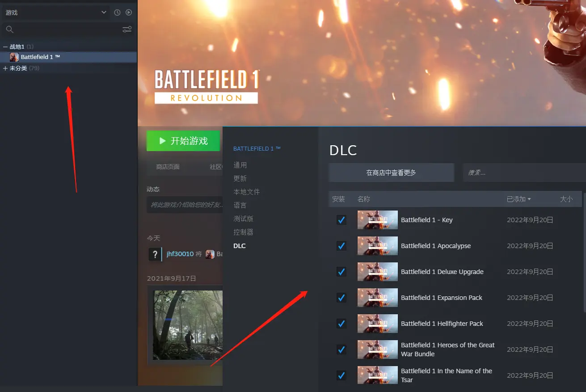Click In the Name of the Tsar thumbnail

[x=377, y=375]
